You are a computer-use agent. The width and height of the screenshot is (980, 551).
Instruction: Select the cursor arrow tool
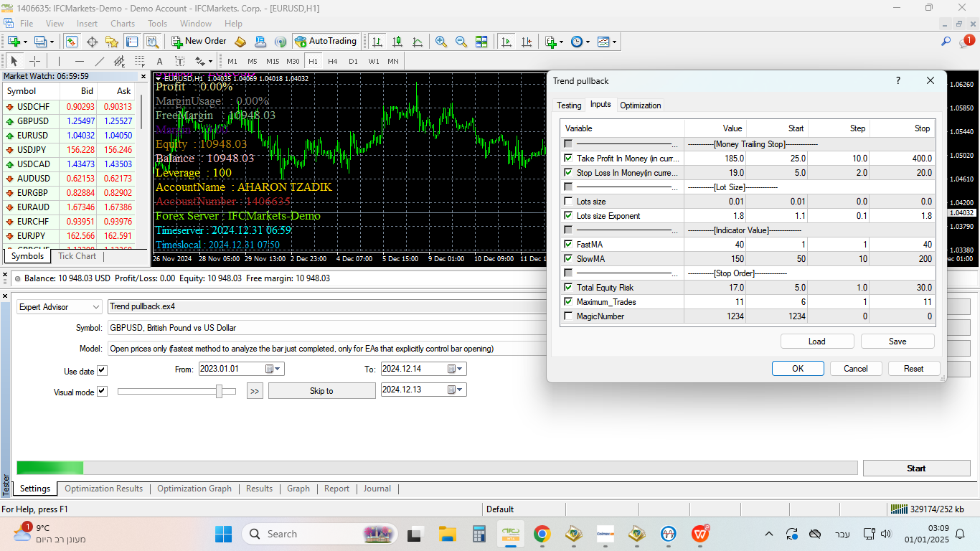point(14,61)
